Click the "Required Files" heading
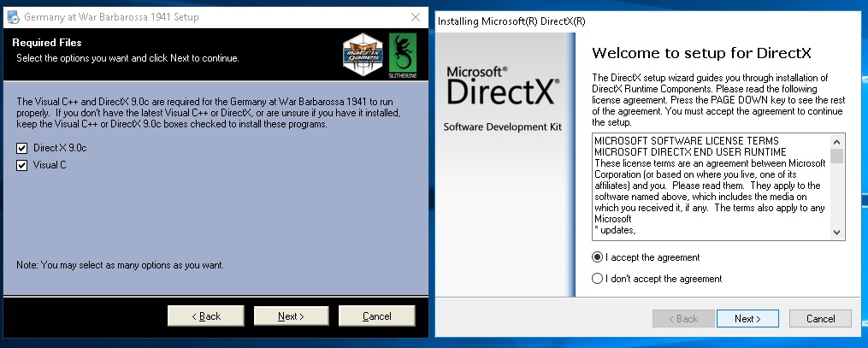 pos(47,43)
